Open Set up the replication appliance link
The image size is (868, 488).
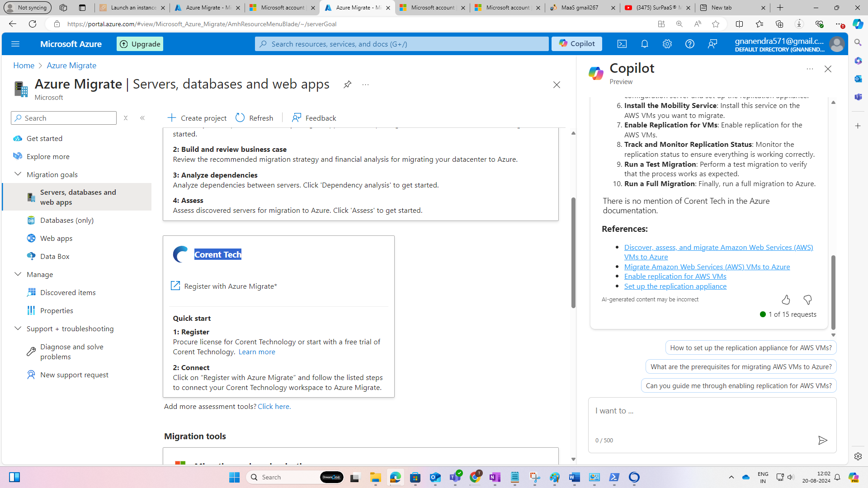point(675,286)
